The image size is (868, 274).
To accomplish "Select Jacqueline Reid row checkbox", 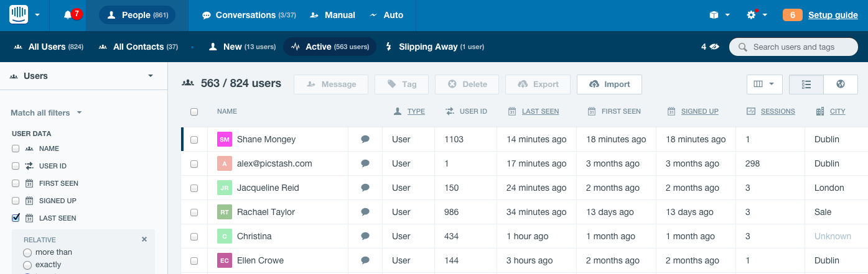I will pos(194,188).
